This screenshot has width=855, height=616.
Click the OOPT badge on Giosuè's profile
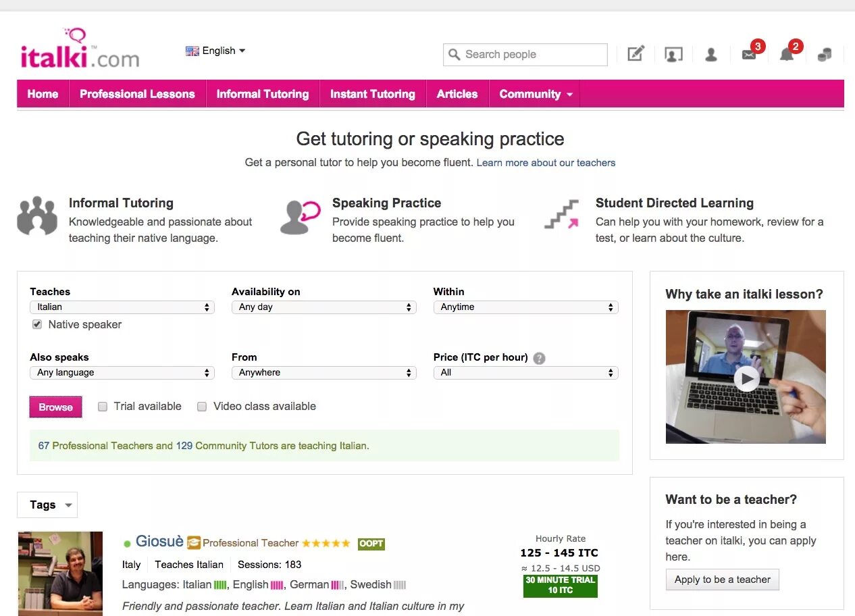tap(371, 543)
